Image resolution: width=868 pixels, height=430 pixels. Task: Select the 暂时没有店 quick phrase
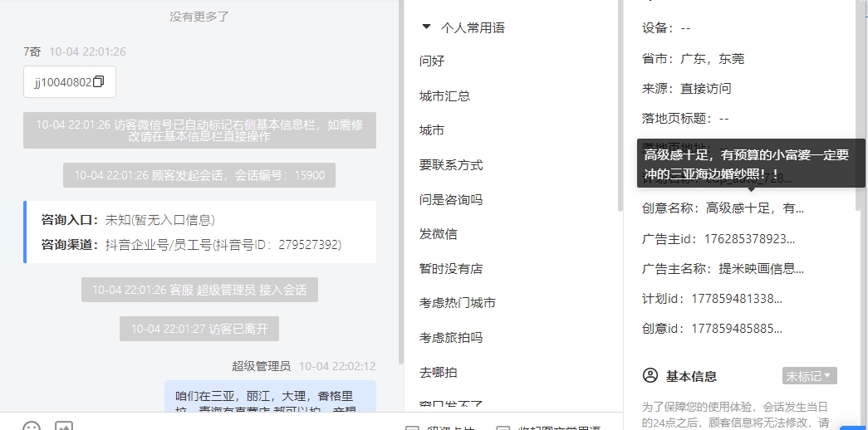[x=450, y=268]
